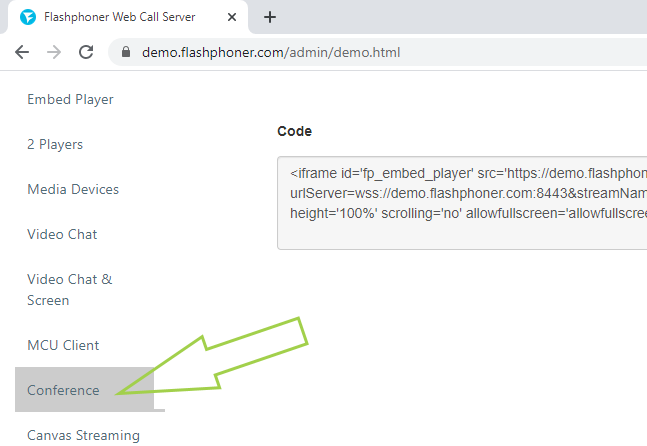Select the Conference menu item

[85, 389]
